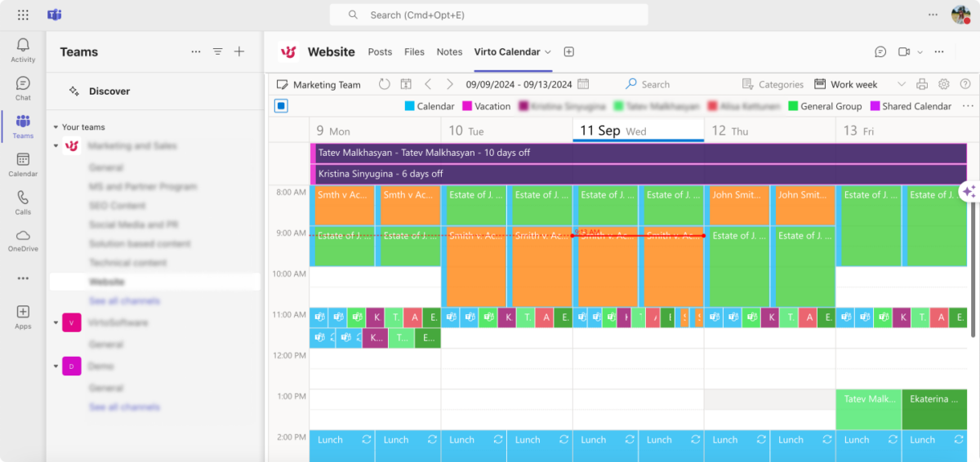Open Chat from the left rail

pos(23,88)
